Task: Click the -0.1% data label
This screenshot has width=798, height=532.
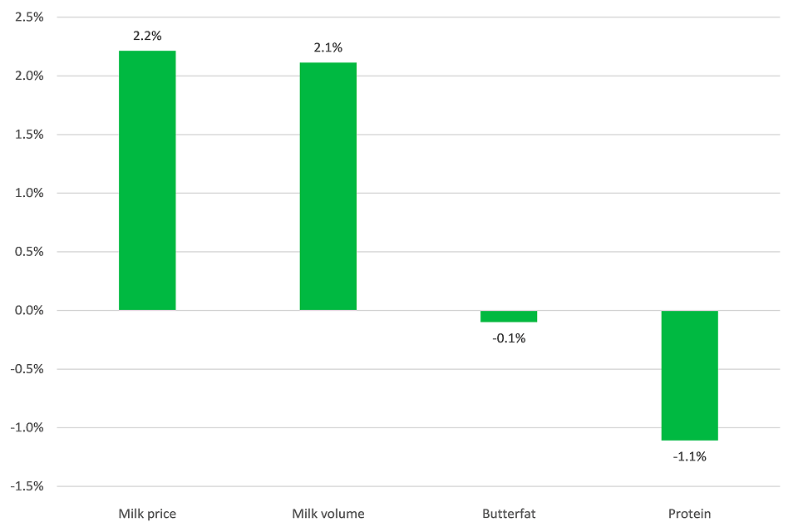Action: [x=509, y=338]
